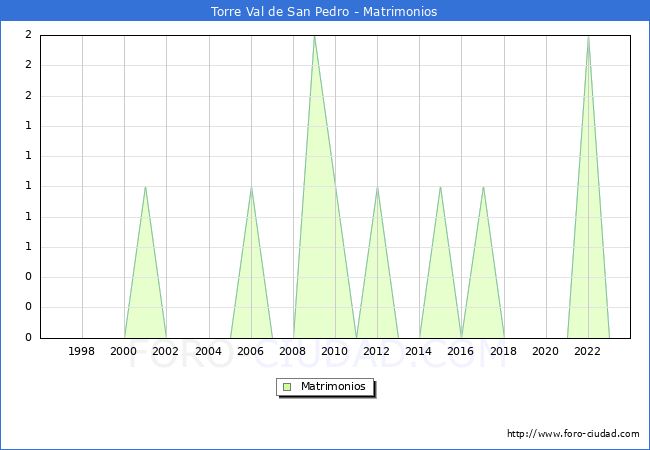This screenshot has height=450, width=650.
Task: Click the Matrimonios legend text label
Action: tap(334, 387)
